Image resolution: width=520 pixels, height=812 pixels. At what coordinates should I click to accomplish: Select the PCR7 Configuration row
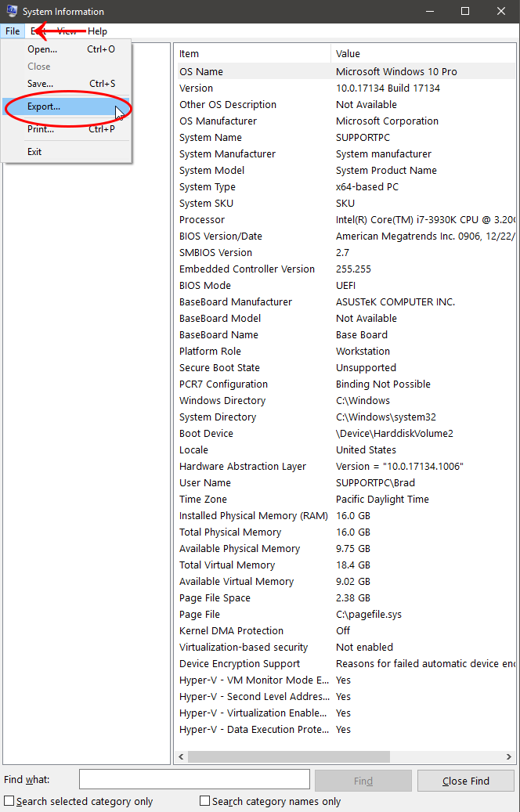pos(346,384)
